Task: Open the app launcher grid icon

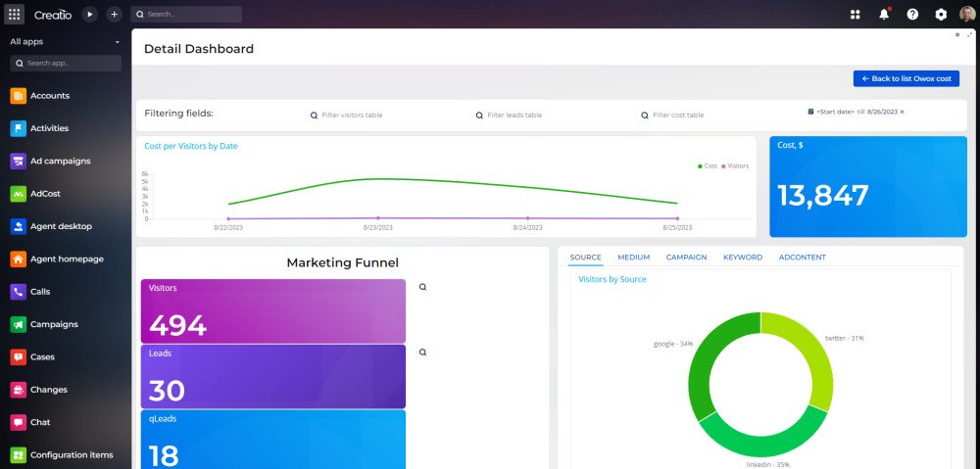Action: point(15,15)
